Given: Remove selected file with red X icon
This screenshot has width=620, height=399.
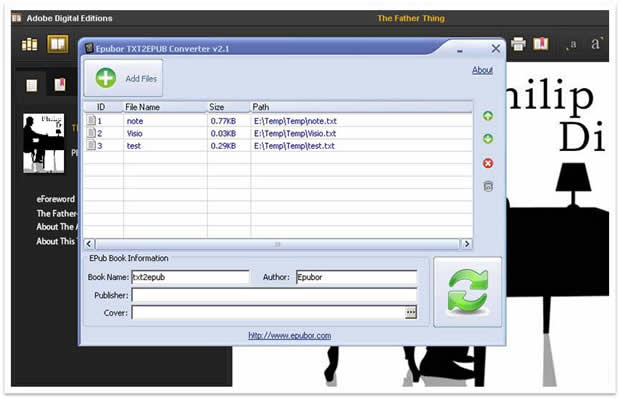Looking at the screenshot, I should tap(488, 163).
